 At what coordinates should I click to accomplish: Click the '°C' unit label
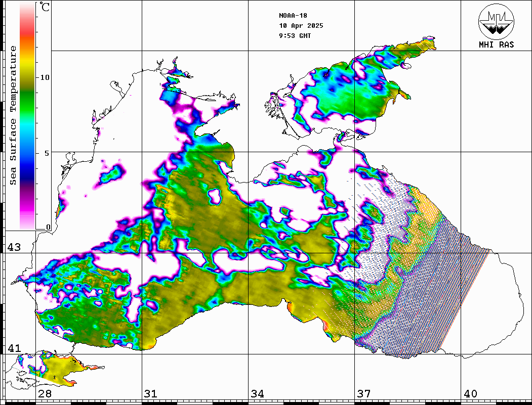[x=45, y=7]
